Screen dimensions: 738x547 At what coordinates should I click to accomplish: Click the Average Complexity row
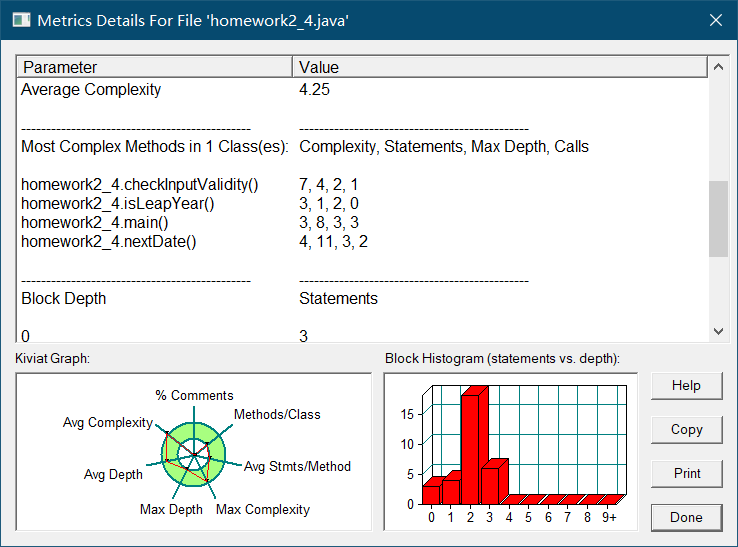click(361, 89)
